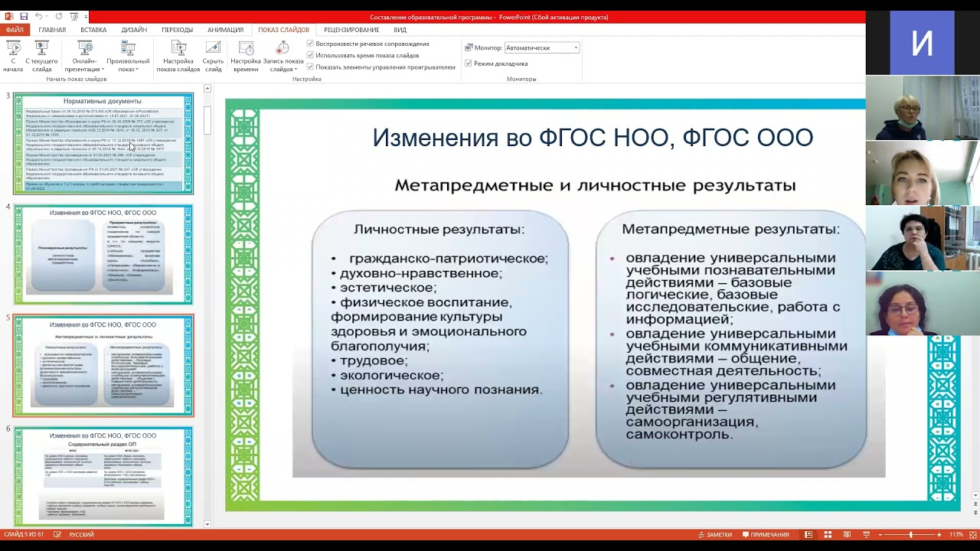Open the Вставка tab
Image resolution: width=980 pixels, height=551 pixels.
coord(93,30)
